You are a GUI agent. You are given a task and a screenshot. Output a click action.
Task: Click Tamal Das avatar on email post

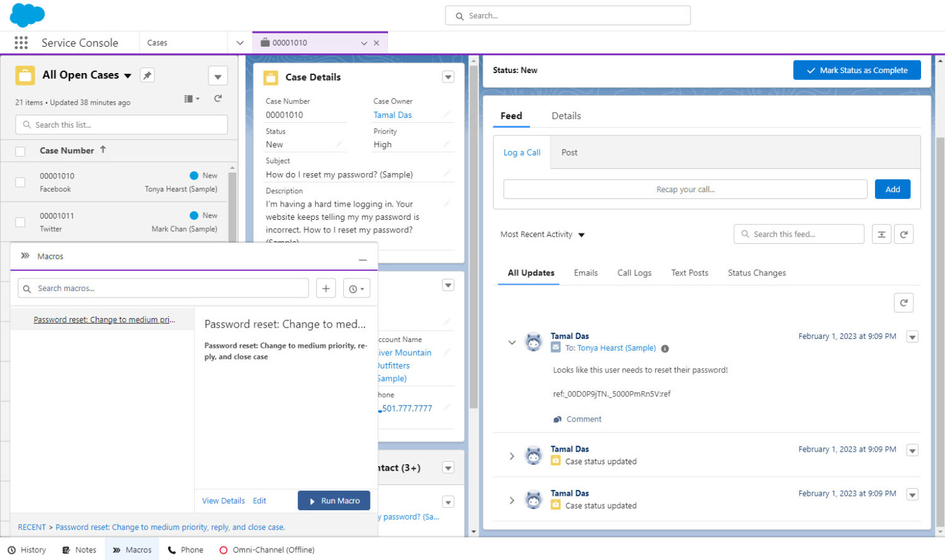tap(534, 342)
